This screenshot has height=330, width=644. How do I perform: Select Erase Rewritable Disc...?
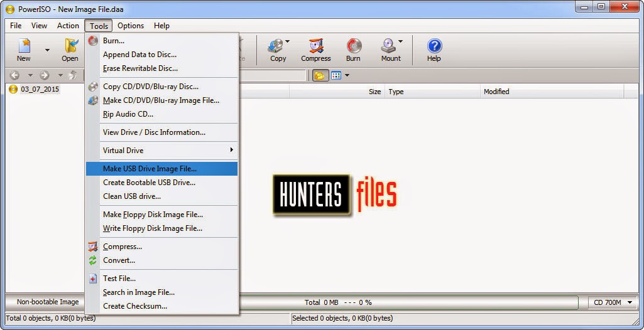click(x=162, y=68)
